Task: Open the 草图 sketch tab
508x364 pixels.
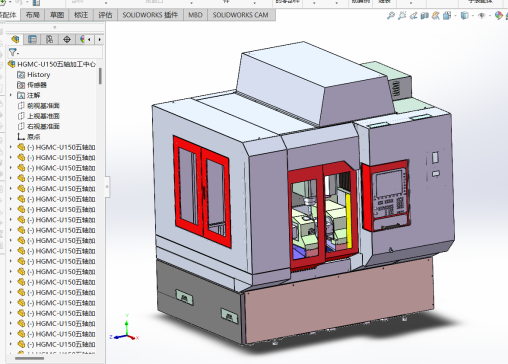Action: click(57, 15)
